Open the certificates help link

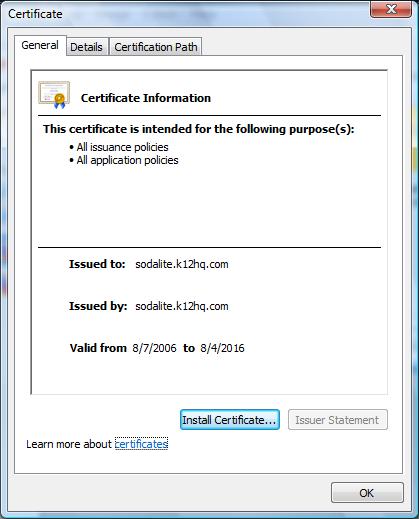pos(141,444)
